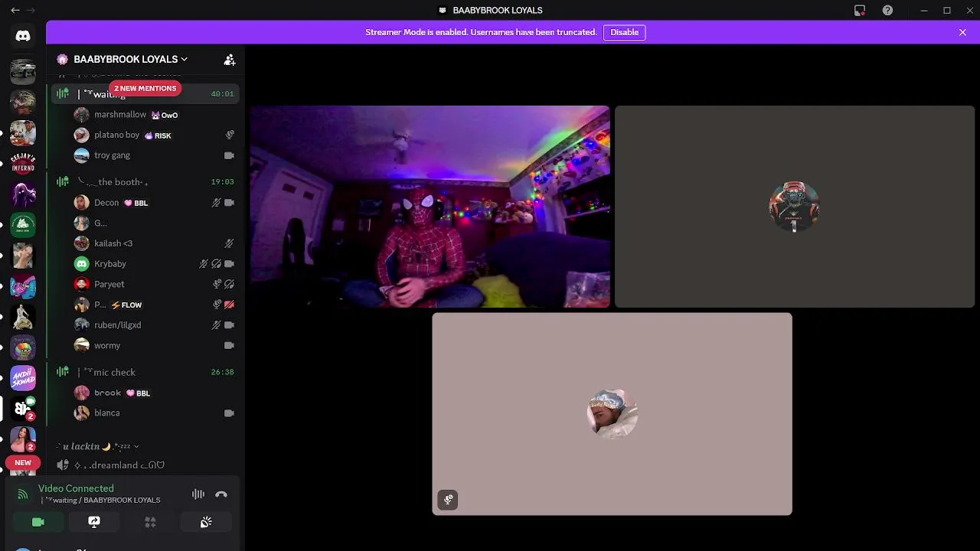Click the muted mic icon on bottom video tile
The image size is (980, 551).
point(448,500)
